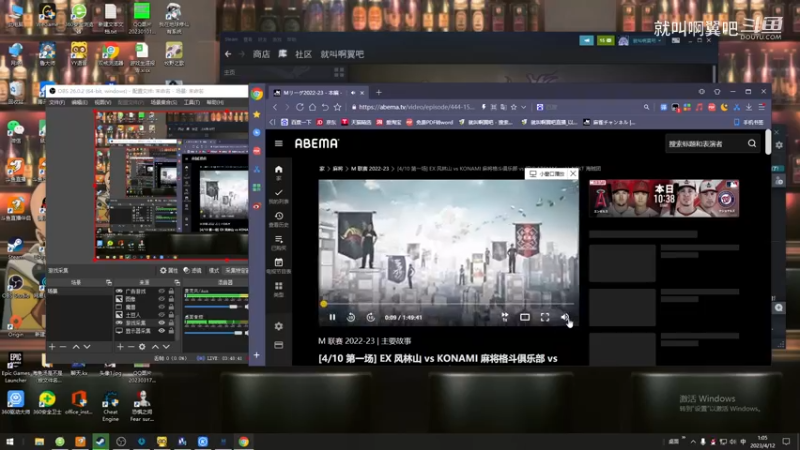This screenshot has width=800, height=450.
Task: Bookmark page with the star icon
Action: (337, 107)
